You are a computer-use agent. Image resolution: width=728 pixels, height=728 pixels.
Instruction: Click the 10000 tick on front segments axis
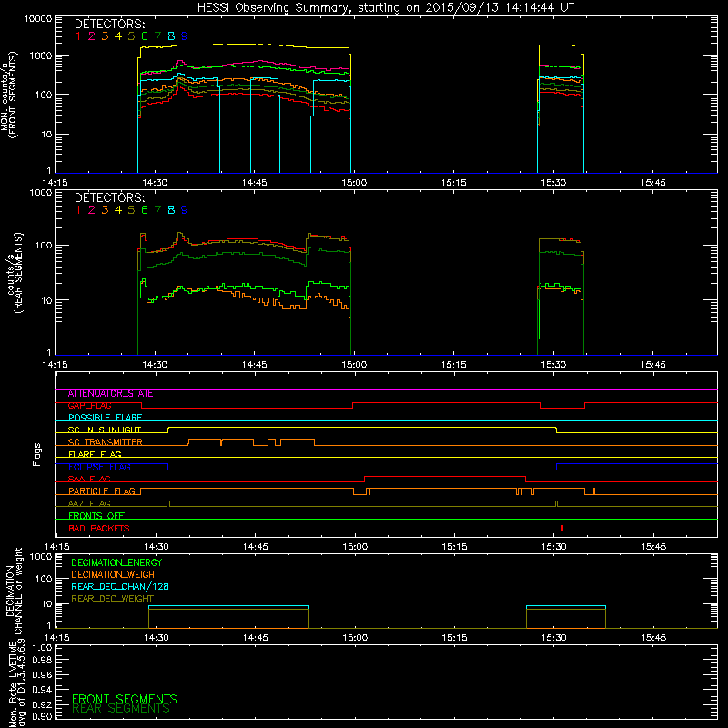[x=38, y=19]
